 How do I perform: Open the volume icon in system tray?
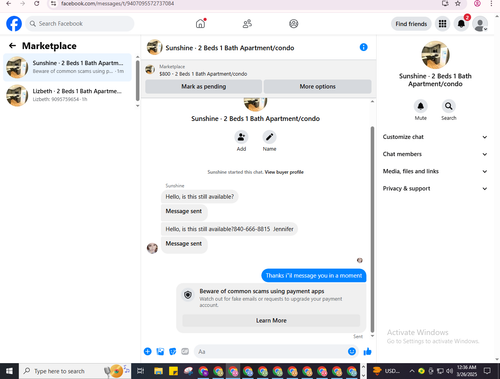click(450, 371)
